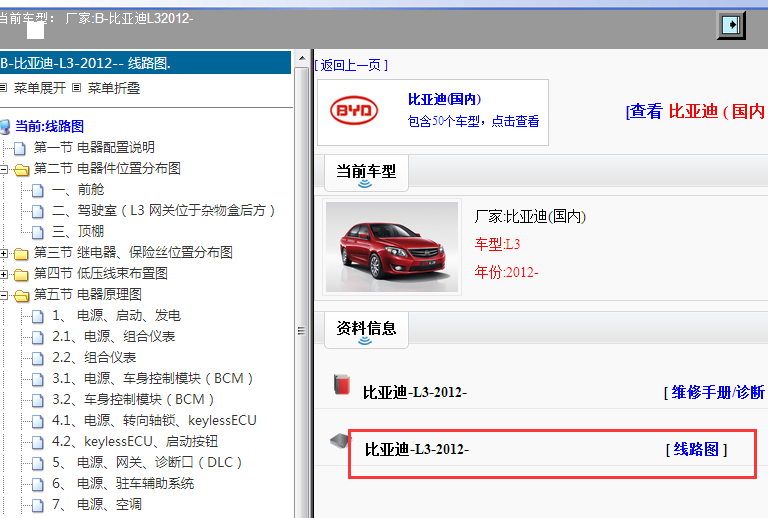The height and width of the screenshot is (518, 768).
Task: Open 2.1、电源、组合仪表
Action: [x=114, y=337]
